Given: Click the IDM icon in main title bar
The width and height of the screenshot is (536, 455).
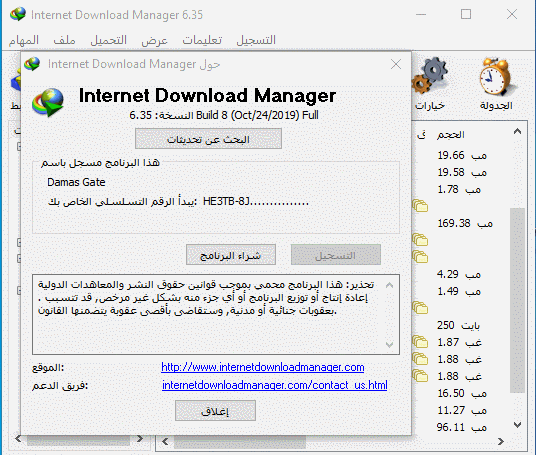Looking at the screenshot, I should pyautogui.click(x=17, y=14).
